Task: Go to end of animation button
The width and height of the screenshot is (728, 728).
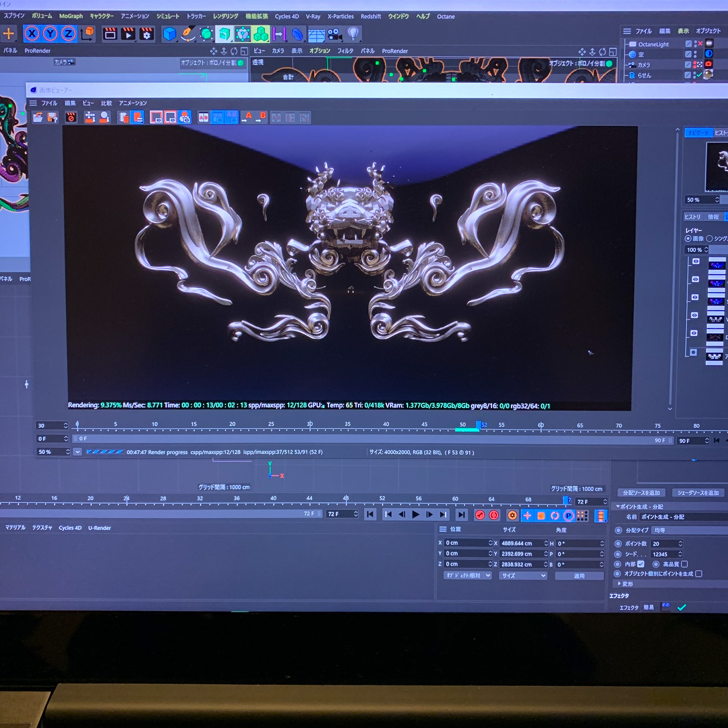Action: click(461, 515)
